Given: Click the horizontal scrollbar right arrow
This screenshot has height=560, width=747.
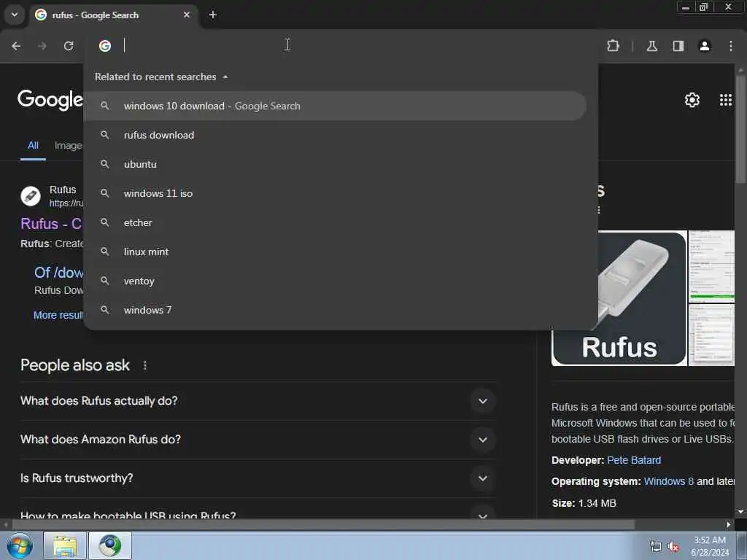Looking at the screenshot, I should [x=729, y=525].
